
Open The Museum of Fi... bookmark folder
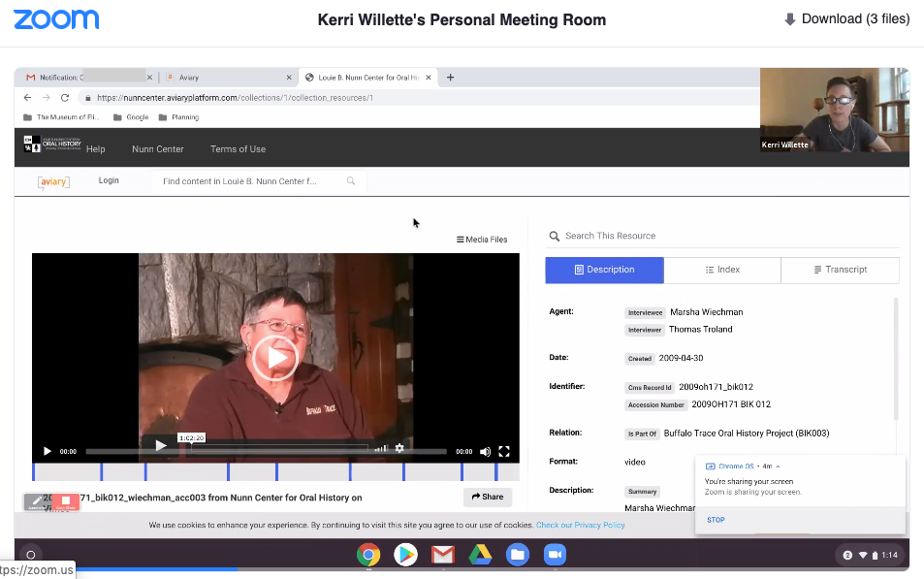(61, 117)
